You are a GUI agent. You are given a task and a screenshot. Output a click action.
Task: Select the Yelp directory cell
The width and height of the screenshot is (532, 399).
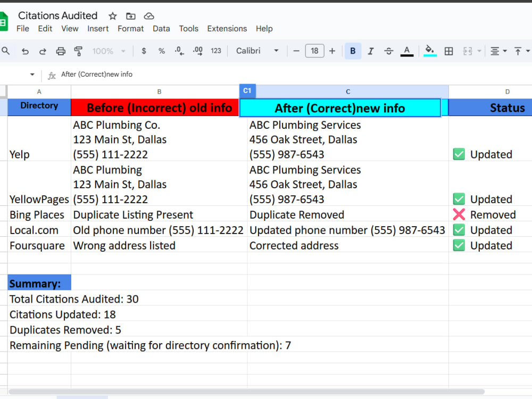click(39, 139)
